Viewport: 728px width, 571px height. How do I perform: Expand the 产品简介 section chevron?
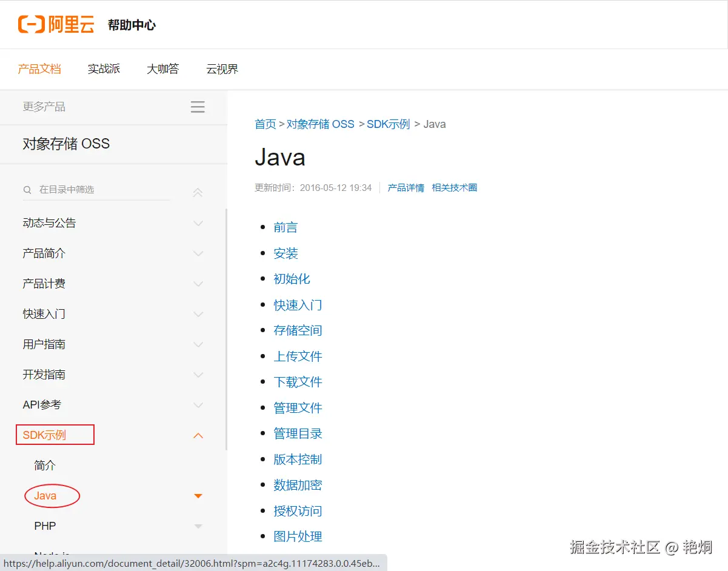(x=198, y=253)
